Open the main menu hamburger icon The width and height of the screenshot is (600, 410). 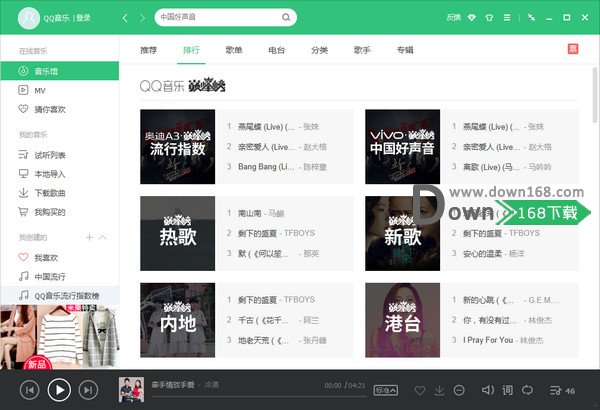click(x=507, y=18)
